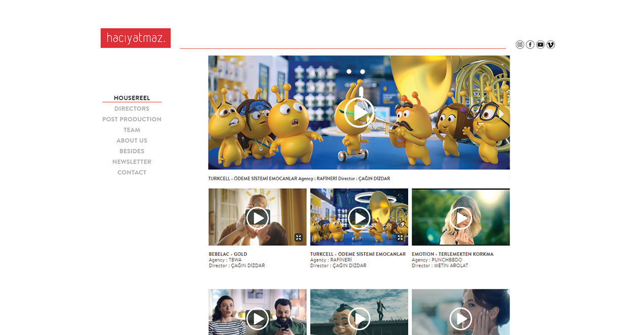Expand Bebelac Gold video to fullscreen
The width and height of the screenshot is (644, 335).
pos(299,238)
